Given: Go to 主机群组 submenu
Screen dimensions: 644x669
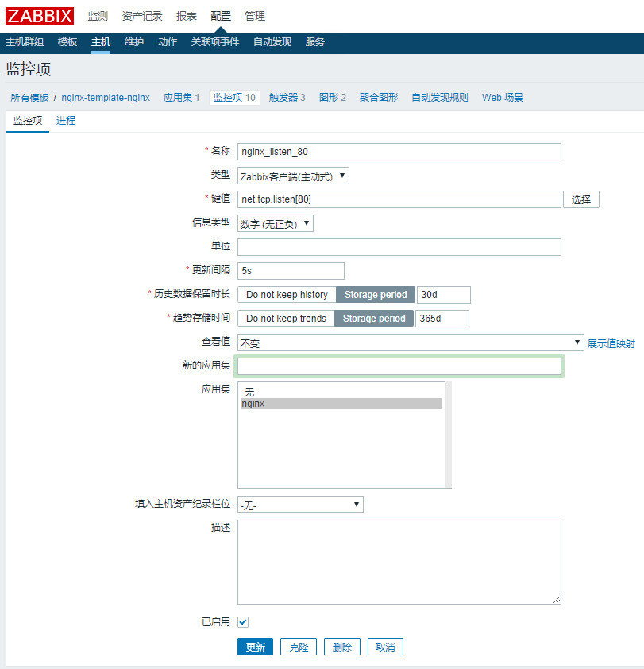Looking at the screenshot, I should coord(25,42).
